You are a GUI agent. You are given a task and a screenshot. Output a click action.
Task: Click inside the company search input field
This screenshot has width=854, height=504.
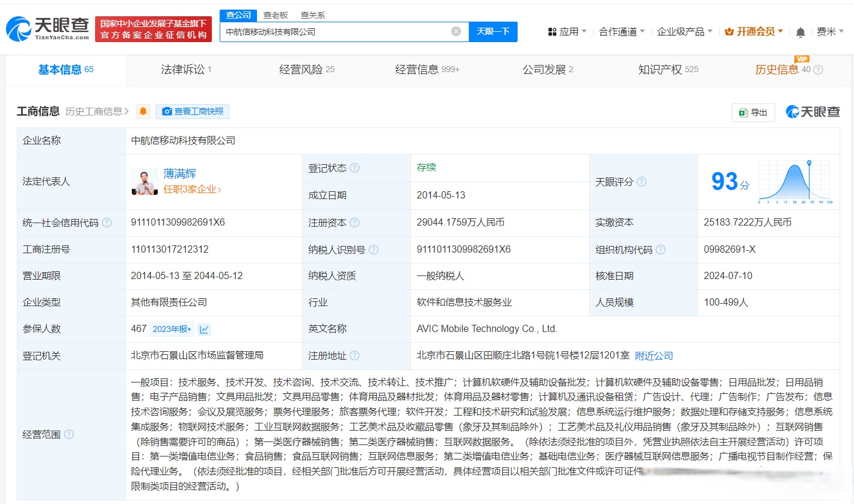[x=337, y=32]
